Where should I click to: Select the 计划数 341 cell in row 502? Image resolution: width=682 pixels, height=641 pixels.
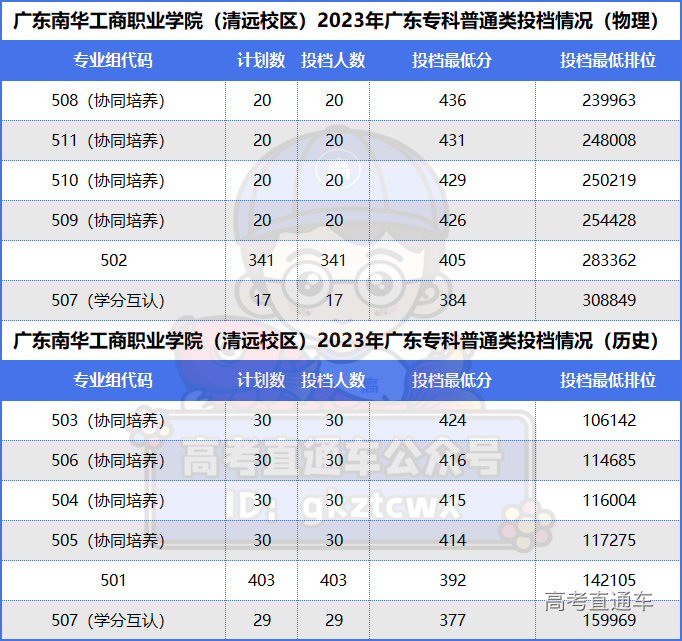[x=262, y=260]
